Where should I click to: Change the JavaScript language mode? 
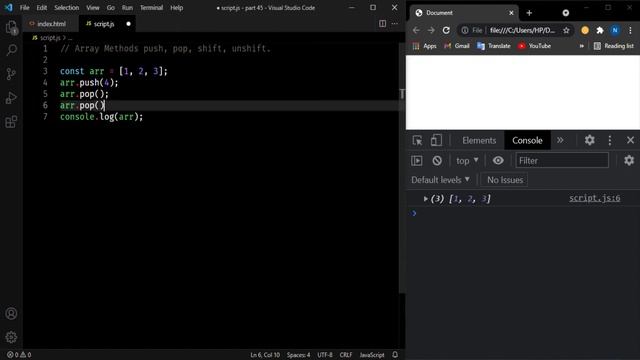[x=372, y=355]
